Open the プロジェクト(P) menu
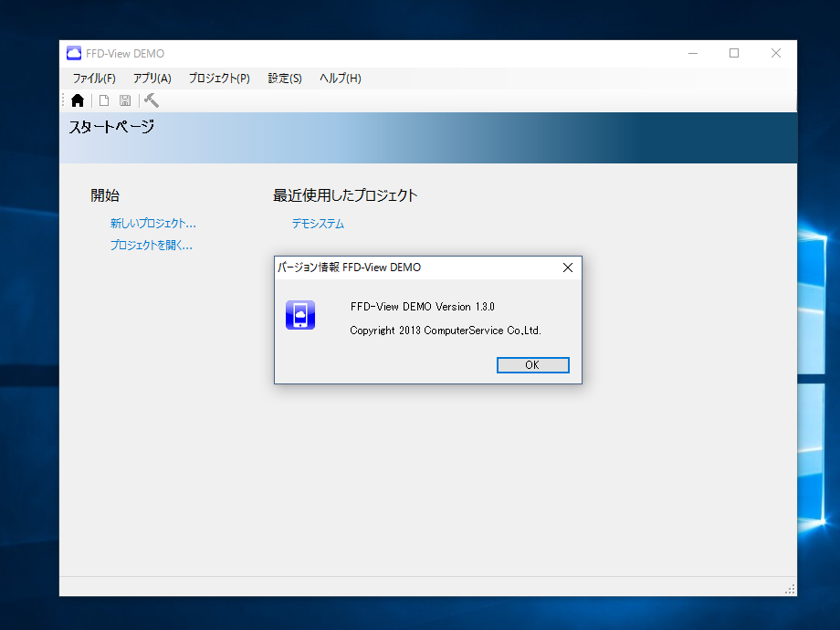 click(219, 79)
